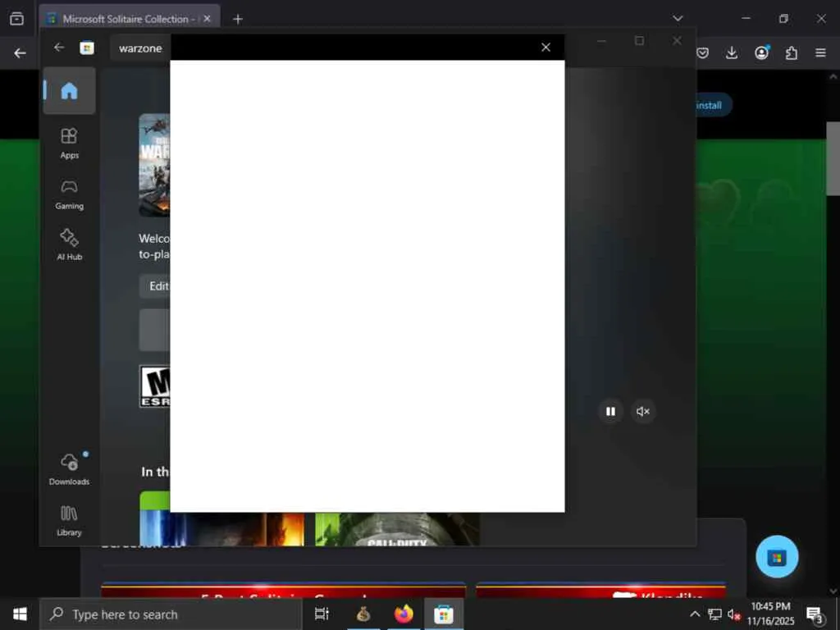
Task: Click the Firefox page vertical scrollbar
Action: (833, 158)
